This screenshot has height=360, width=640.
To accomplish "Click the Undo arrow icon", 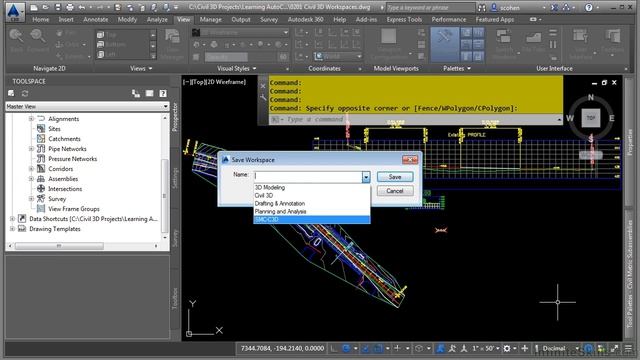I will click(x=82, y=7).
